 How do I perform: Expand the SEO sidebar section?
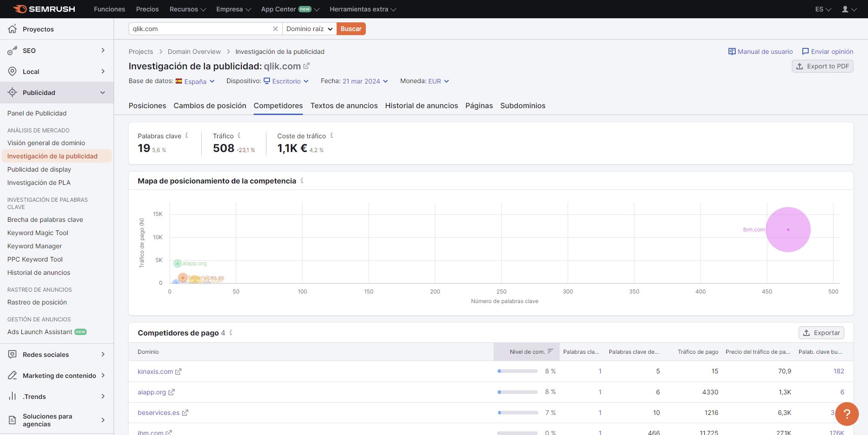tap(103, 50)
